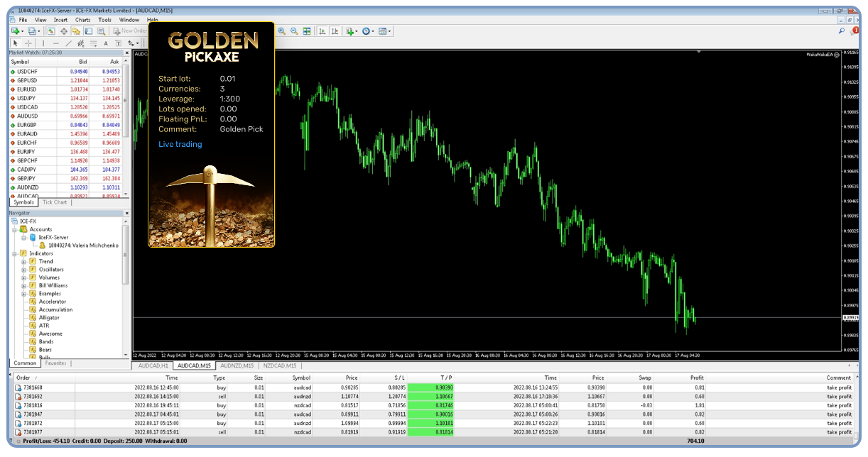Click the New Chart toolbar icon
Screen dimensions: 868x457
(x=15, y=31)
